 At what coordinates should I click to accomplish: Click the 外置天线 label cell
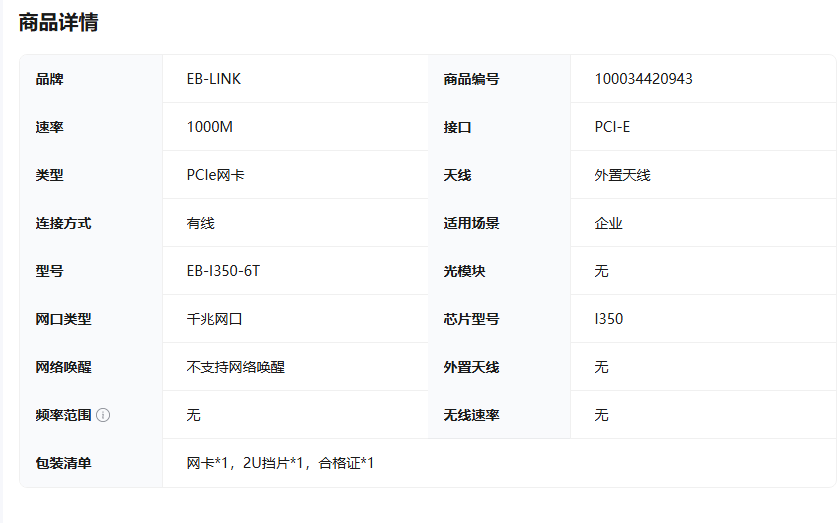coord(471,367)
